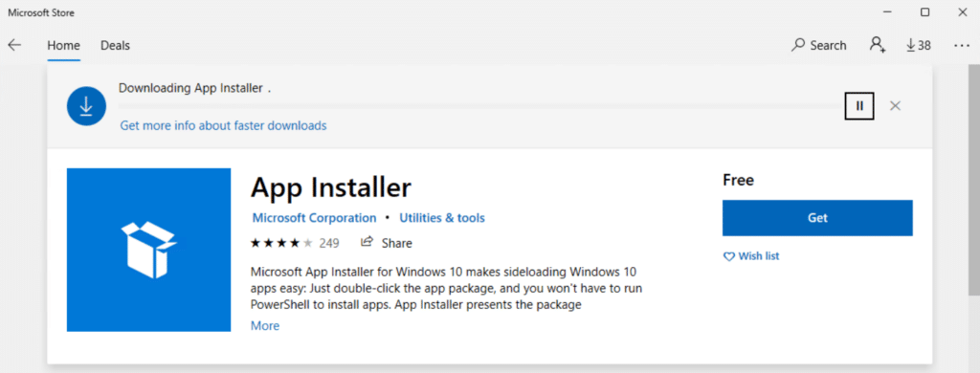Open Get more info about faster downloads
Viewport: 980px width, 373px height.
pyautogui.click(x=223, y=125)
